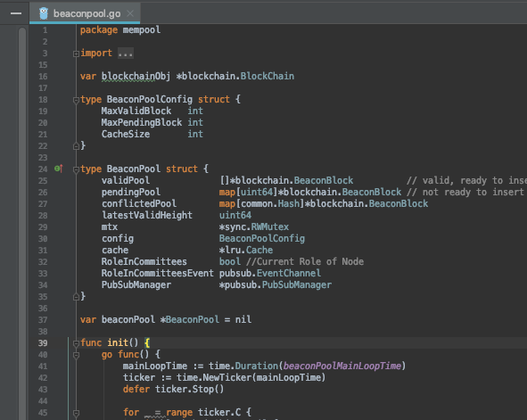Click line number 39 in the gutter
This screenshot has width=527, height=420.
43,343
